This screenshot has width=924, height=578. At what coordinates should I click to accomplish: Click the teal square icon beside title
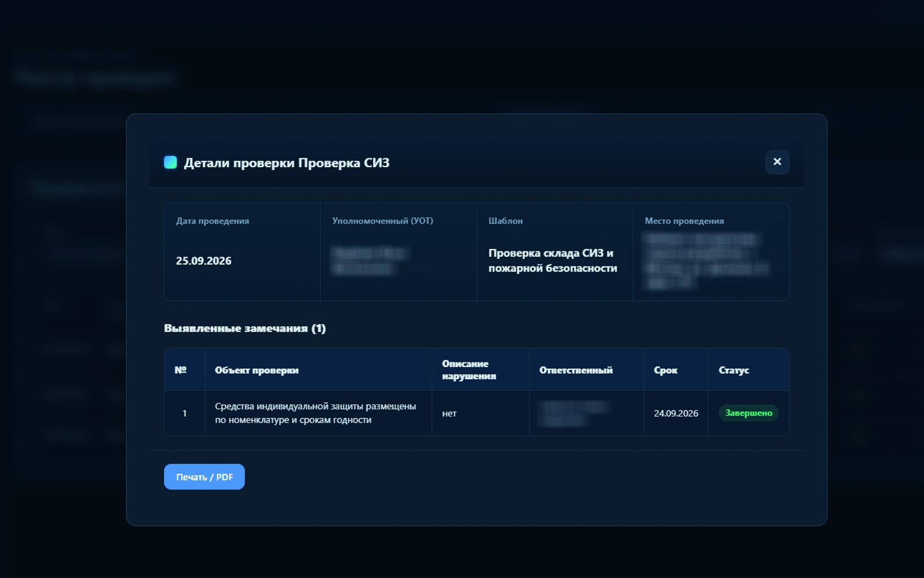click(170, 162)
